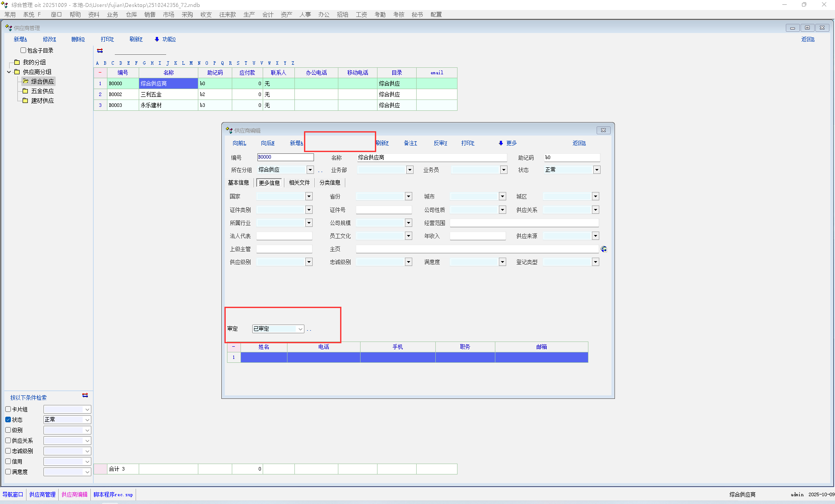This screenshot has height=504, width=835.
Task: Click swap icon beside 按以下条件检索
Action: click(85, 395)
